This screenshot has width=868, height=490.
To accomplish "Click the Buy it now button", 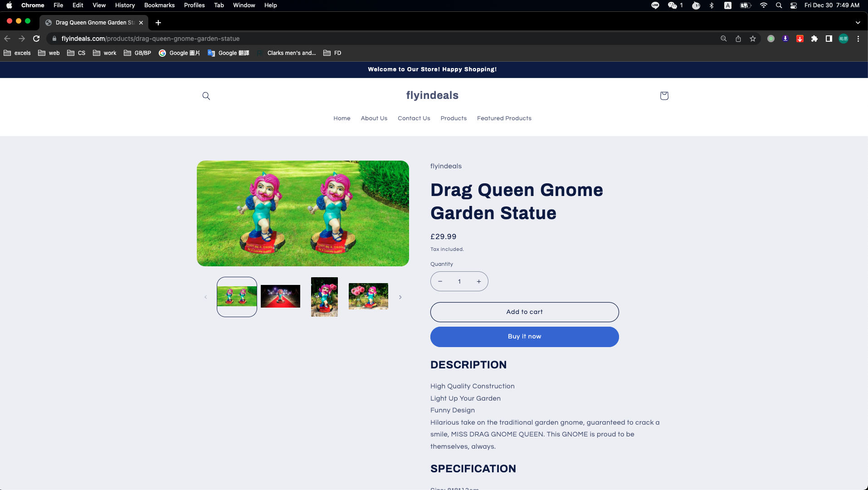I will (x=524, y=337).
